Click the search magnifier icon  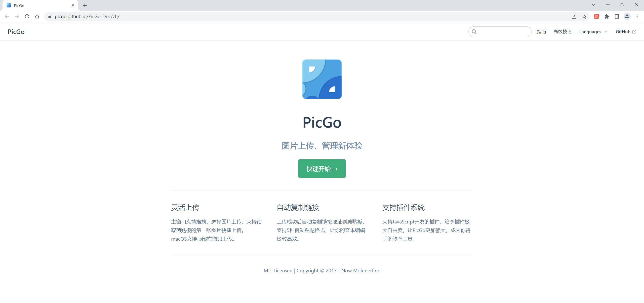click(474, 32)
